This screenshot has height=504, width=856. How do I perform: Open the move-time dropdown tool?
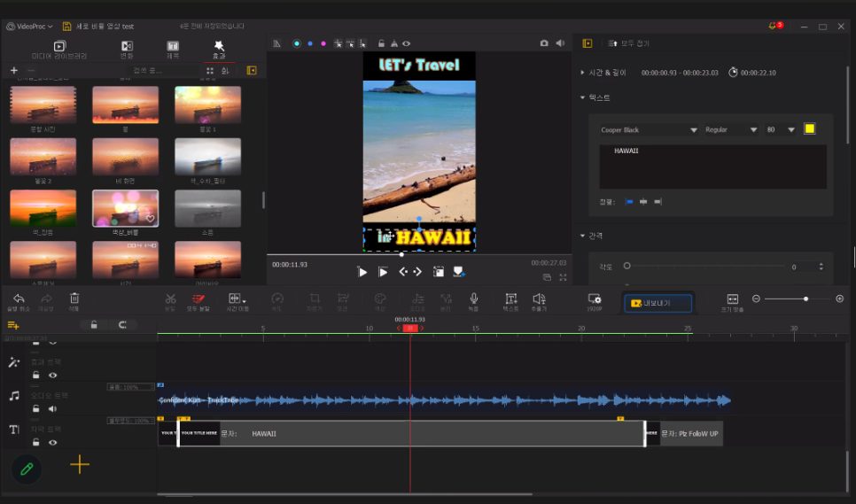click(237, 301)
